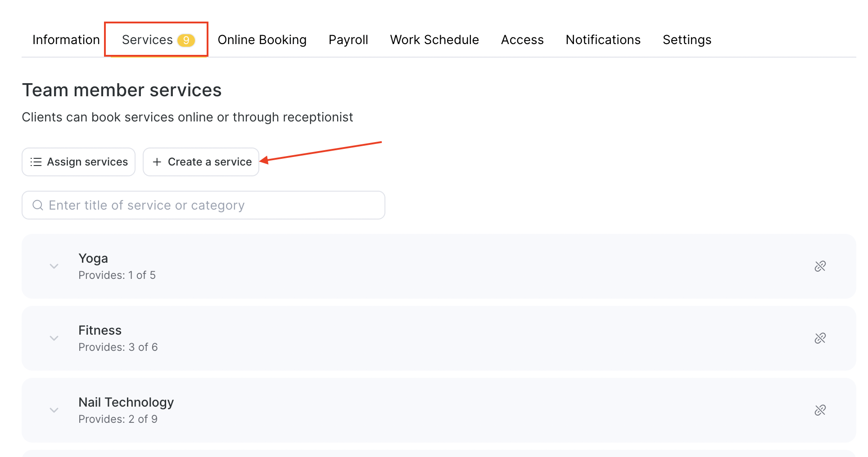This screenshot has width=868, height=457.
Task: Unlink the Nail Technology category
Action: click(x=820, y=410)
